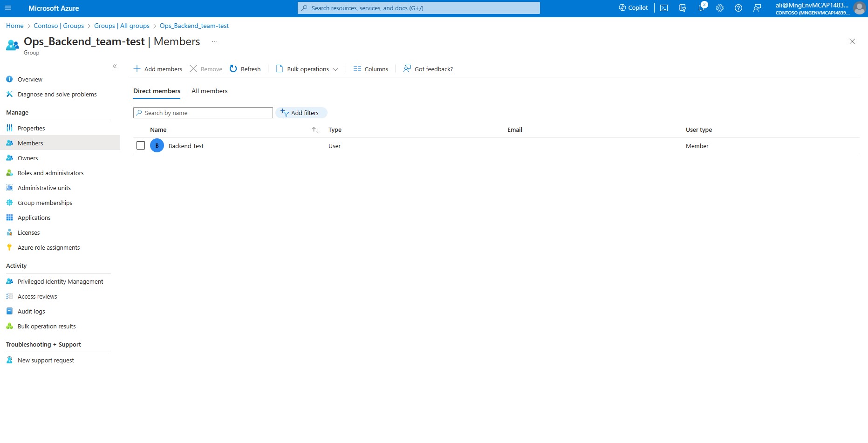Open the Backend-test member link

tap(186, 146)
